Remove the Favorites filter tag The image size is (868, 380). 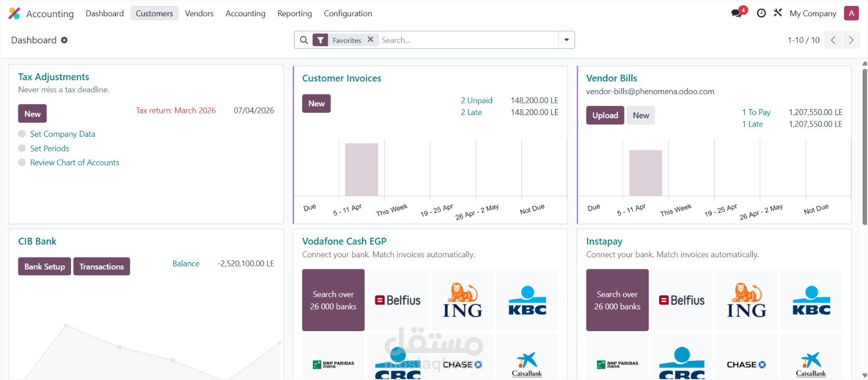[x=370, y=40]
